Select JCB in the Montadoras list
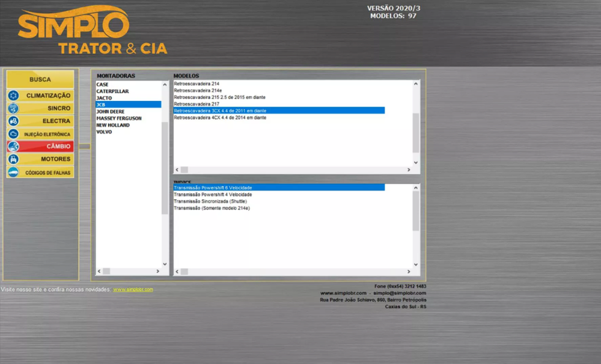Screen dimensions: 601x364 click(114, 105)
